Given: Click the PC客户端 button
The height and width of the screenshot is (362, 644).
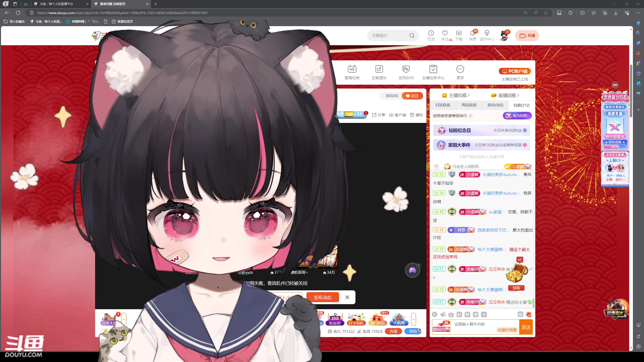Looking at the screenshot, I should [515, 71].
